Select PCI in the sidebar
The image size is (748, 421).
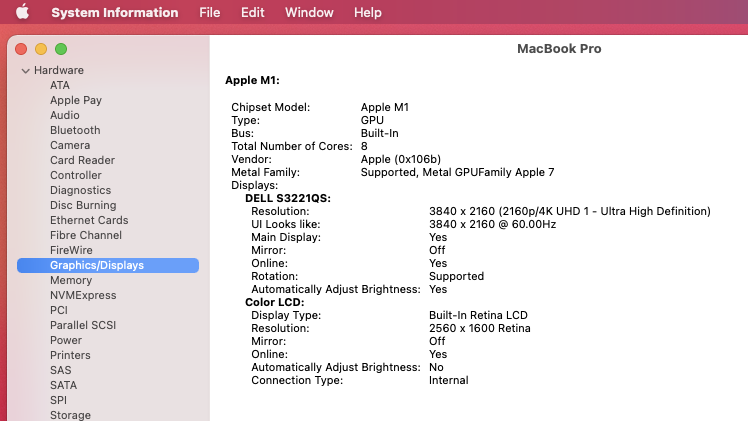coord(59,310)
